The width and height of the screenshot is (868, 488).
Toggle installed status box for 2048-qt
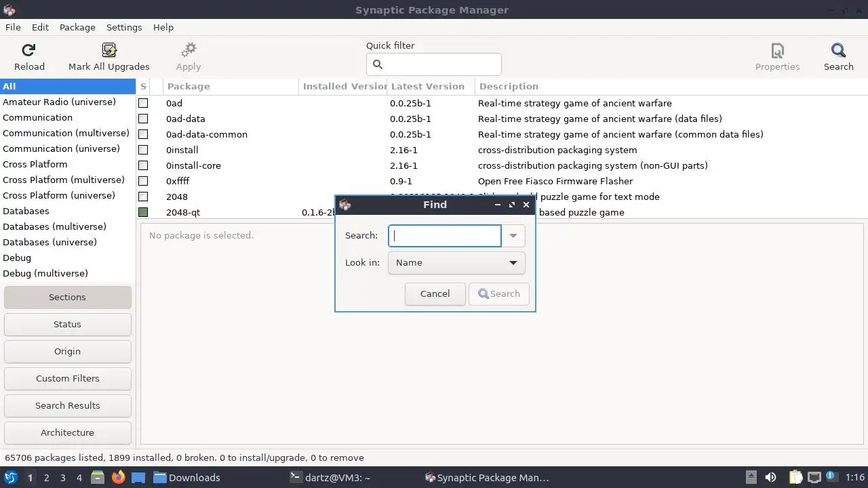143,212
